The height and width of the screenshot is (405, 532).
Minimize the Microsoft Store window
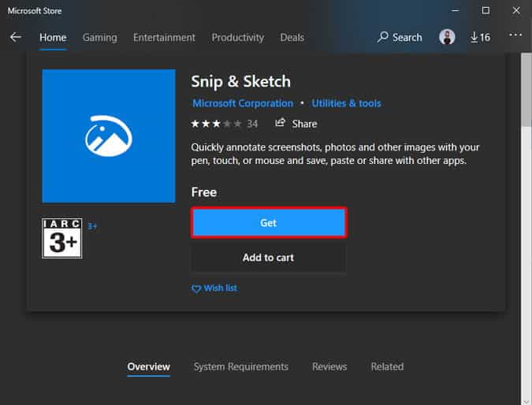456,10
